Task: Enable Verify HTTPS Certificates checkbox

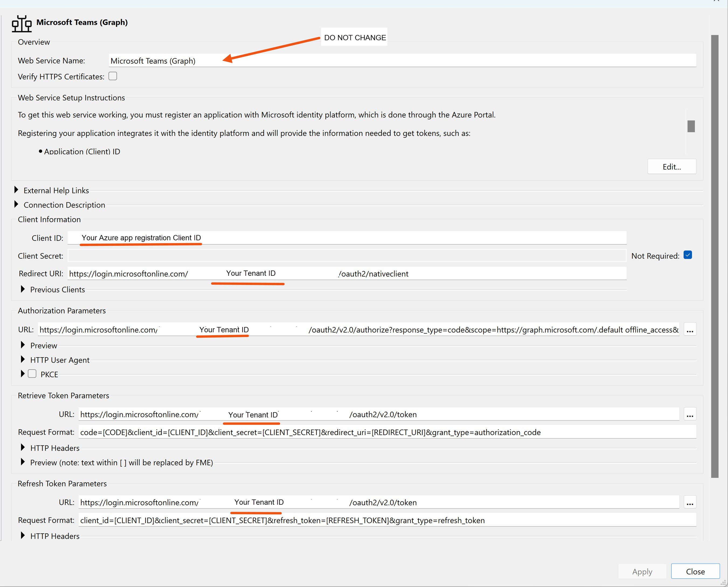Action: pyautogui.click(x=113, y=76)
